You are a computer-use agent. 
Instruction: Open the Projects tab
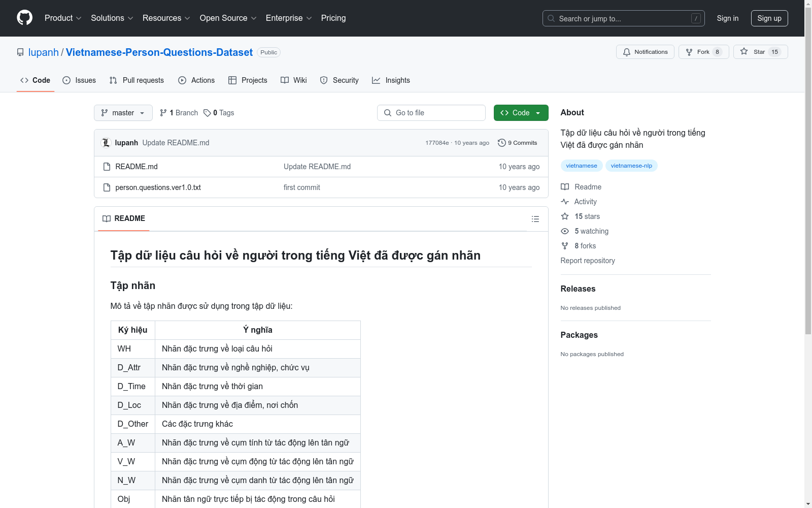[248, 80]
